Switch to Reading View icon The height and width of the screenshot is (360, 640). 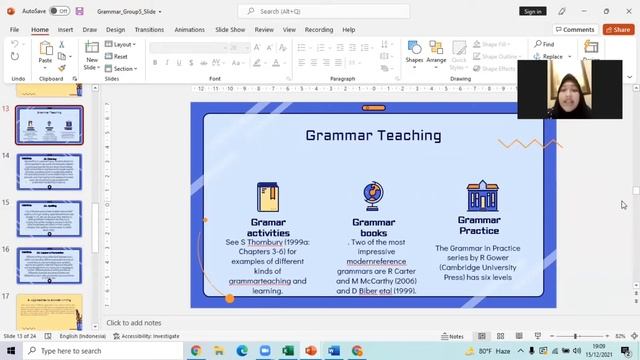pos(519,336)
